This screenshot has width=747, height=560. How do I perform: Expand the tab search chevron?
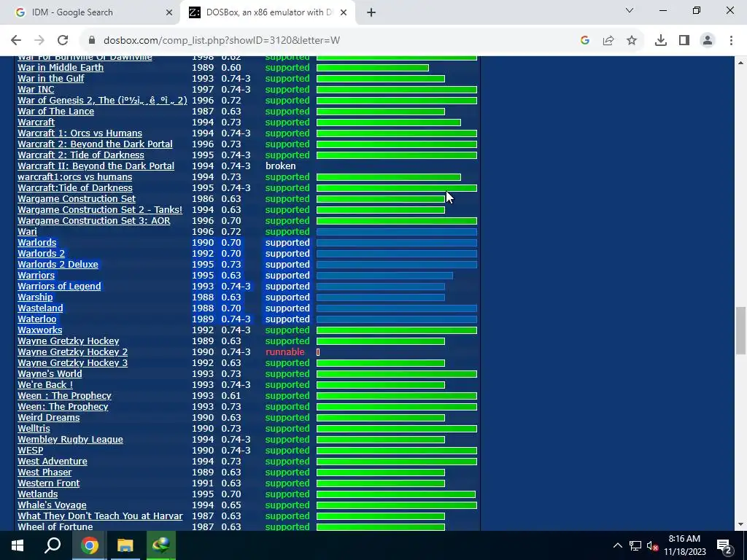pos(630,10)
